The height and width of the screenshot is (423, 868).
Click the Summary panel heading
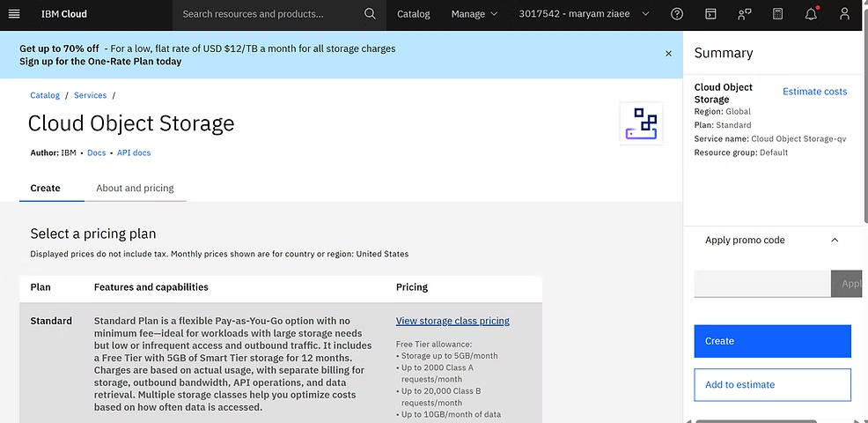tap(724, 53)
